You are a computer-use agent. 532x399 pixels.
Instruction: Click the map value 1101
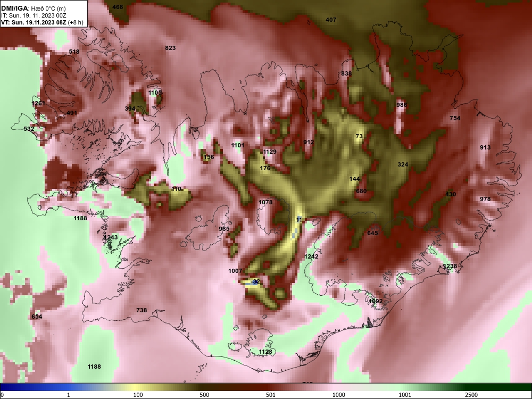tap(238, 145)
